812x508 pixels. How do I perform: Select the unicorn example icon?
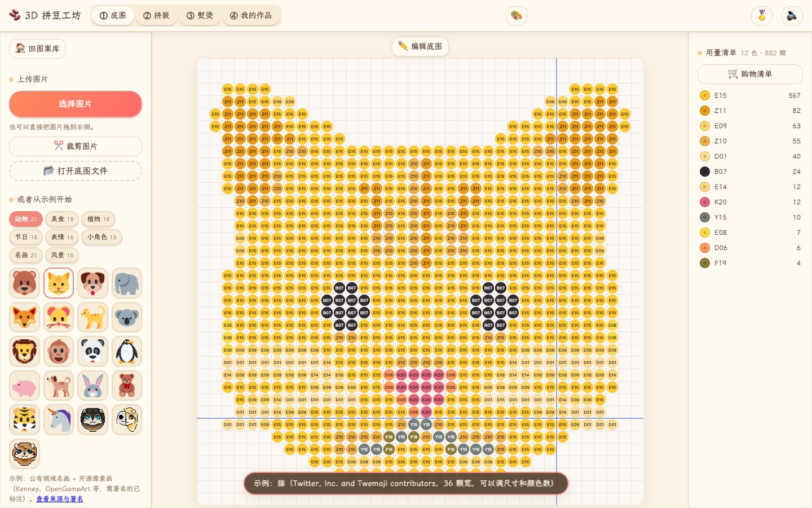tap(59, 419)
